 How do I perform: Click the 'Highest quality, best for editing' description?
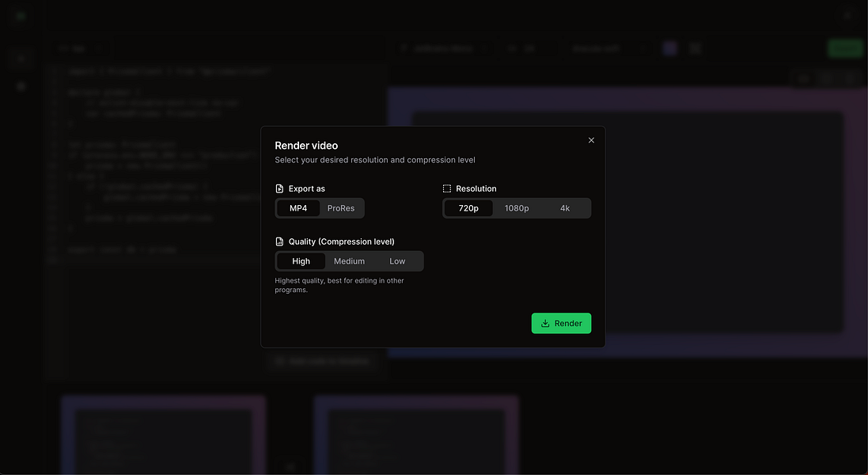click(x=339, y=285)
